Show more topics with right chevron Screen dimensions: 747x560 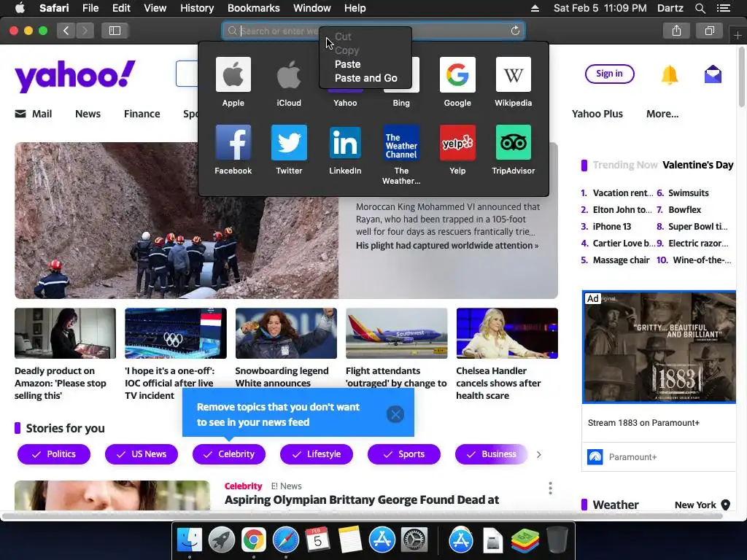click(x=539, y=455)
